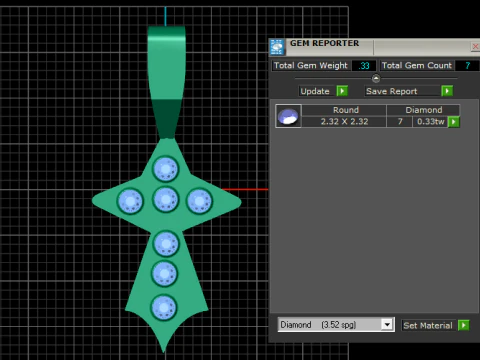Click the green arrow beside Save Report
Viewport: 480px width, 360px height.
pyautogui.click(x=447, y=91)
